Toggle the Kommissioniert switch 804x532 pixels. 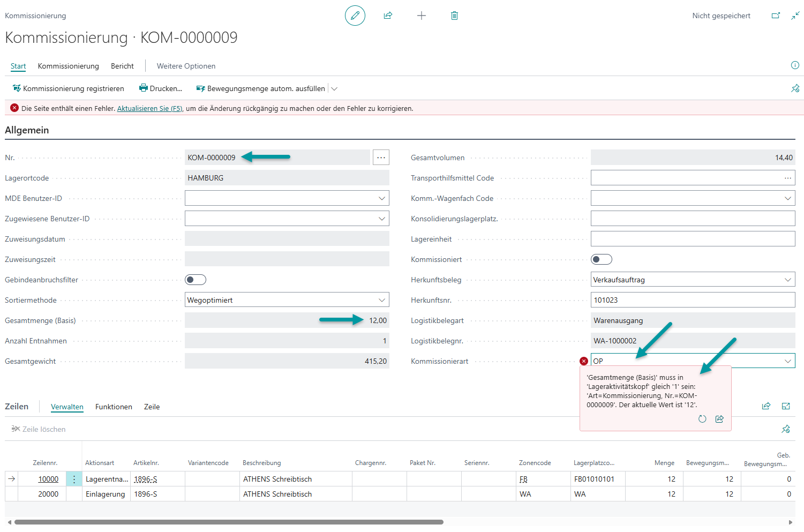(x=602, y=259)
